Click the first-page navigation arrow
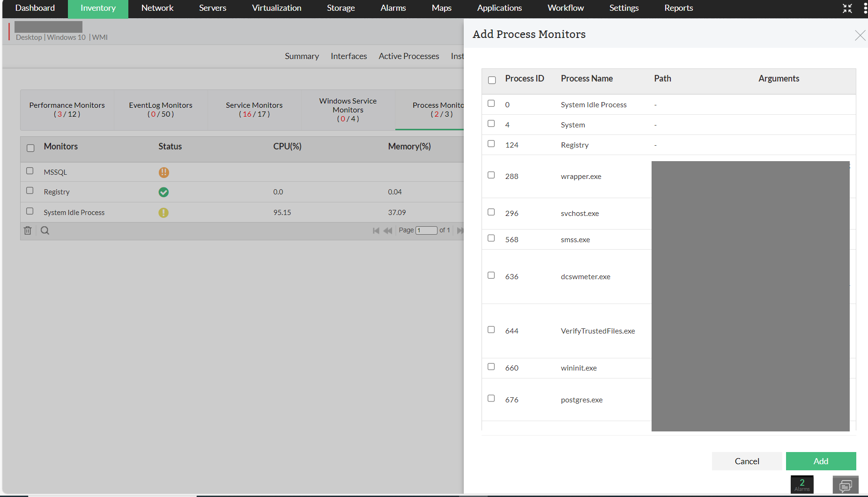868x497 pixels. 376,230
